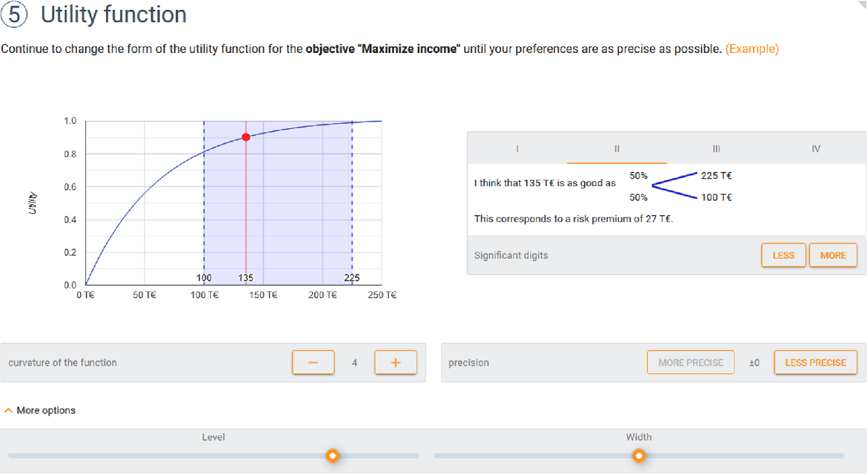The width and height of the screenshot is (868, 475).
Task: Click the Width slider handle
Action: coord(639,456)
